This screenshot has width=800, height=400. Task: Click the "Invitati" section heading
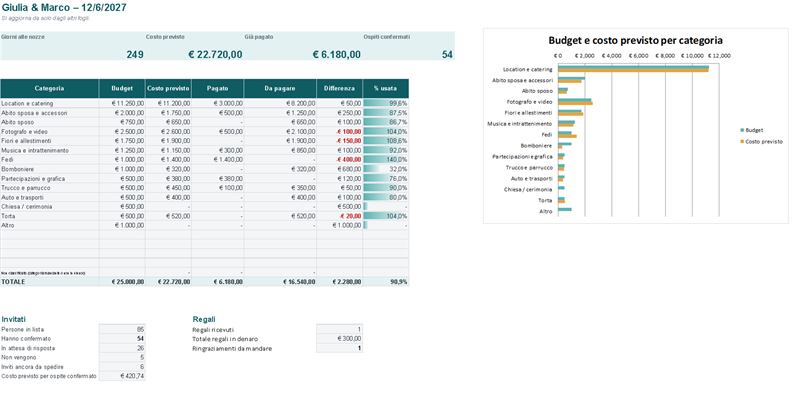(x=13, y=319)
